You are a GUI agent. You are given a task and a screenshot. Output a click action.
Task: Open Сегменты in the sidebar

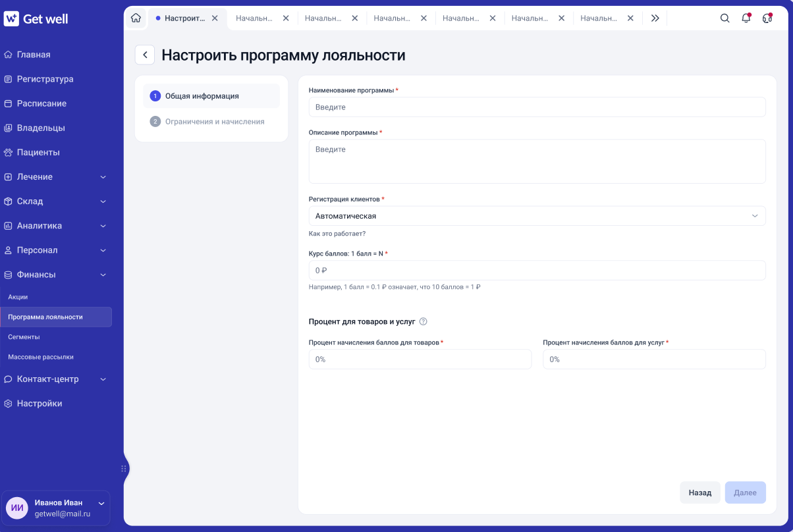(x=24, y=336)
